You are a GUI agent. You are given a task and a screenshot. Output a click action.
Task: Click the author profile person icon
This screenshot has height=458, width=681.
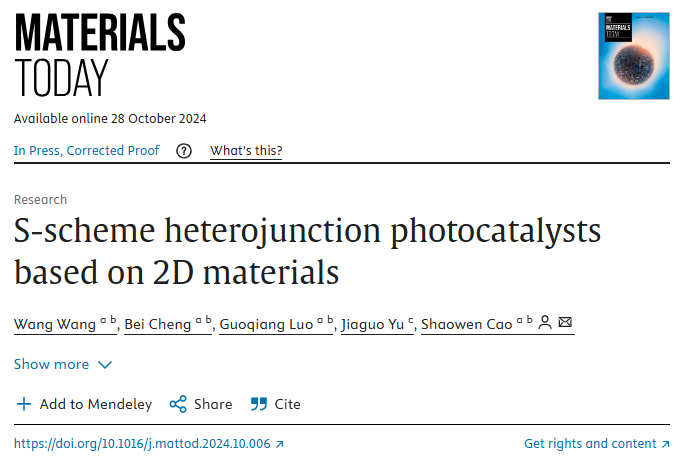pos(545,323)
